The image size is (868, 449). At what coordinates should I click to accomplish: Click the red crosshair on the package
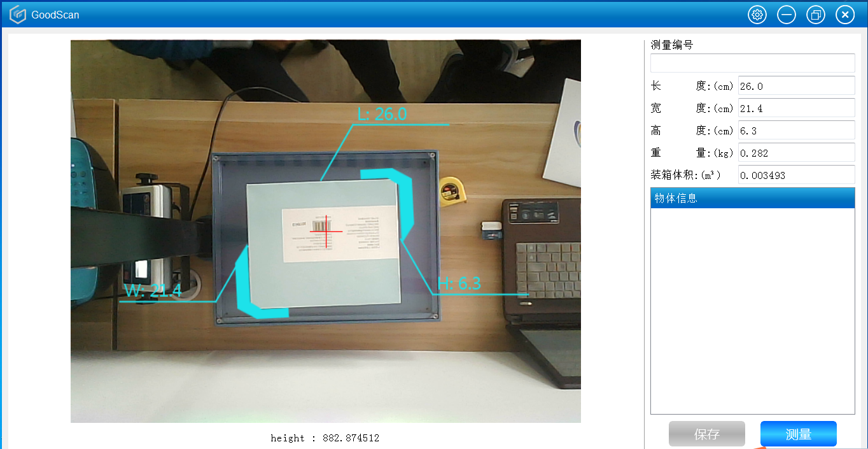point(326,232)
